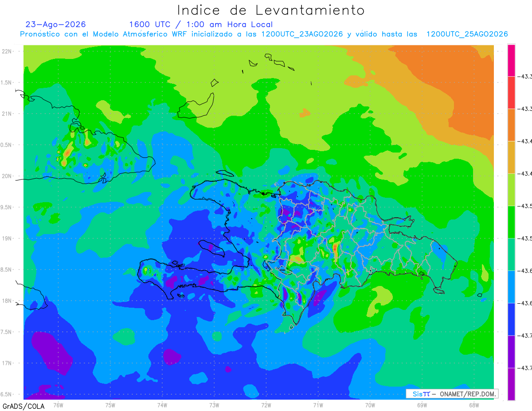Click the bottom violet legend swatch
This screenshot has width=532, height=411.
511,384
